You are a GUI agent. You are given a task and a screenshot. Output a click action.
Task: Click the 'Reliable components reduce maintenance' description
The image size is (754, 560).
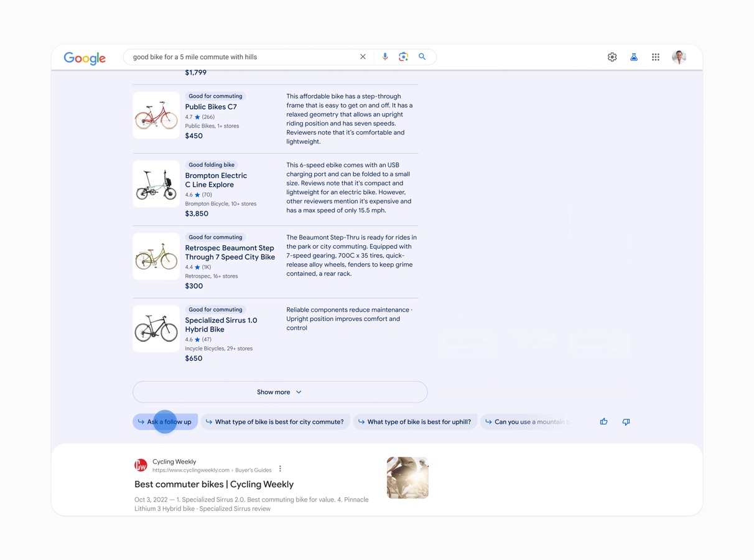coord(349,319)
